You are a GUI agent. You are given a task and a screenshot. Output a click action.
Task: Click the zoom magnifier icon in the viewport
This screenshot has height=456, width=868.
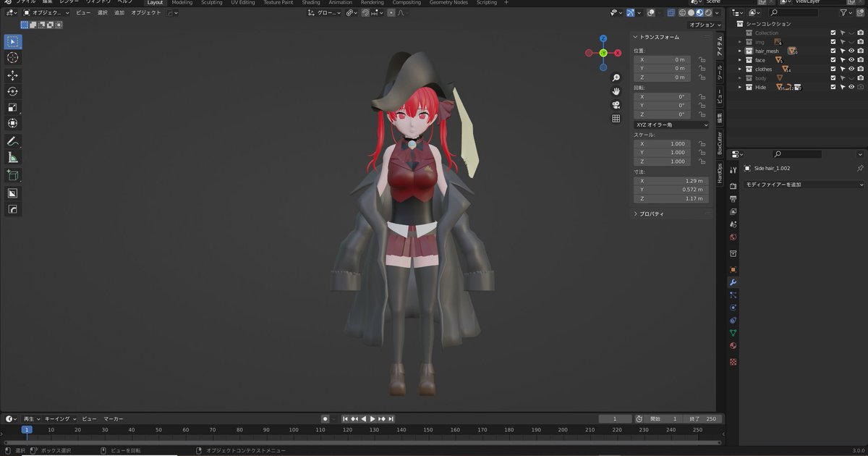click(x=616, y=77)
